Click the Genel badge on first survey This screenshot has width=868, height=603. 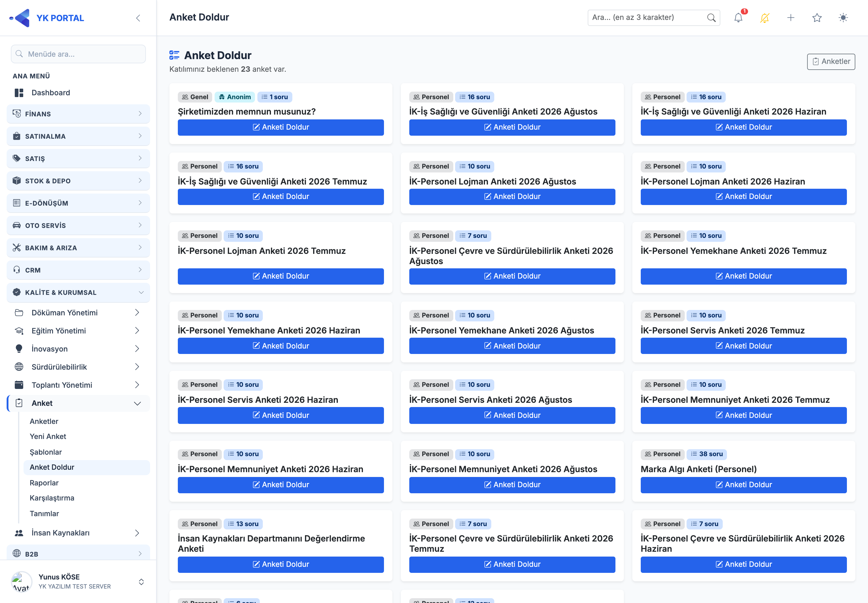click(195, 97)
